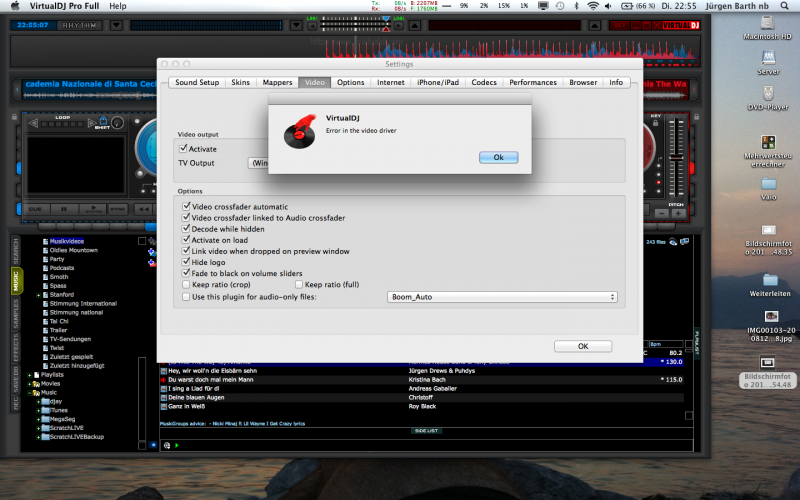Expand the ScratchLIVEBackup folder
800x500 pixels.
coord(38,437)
